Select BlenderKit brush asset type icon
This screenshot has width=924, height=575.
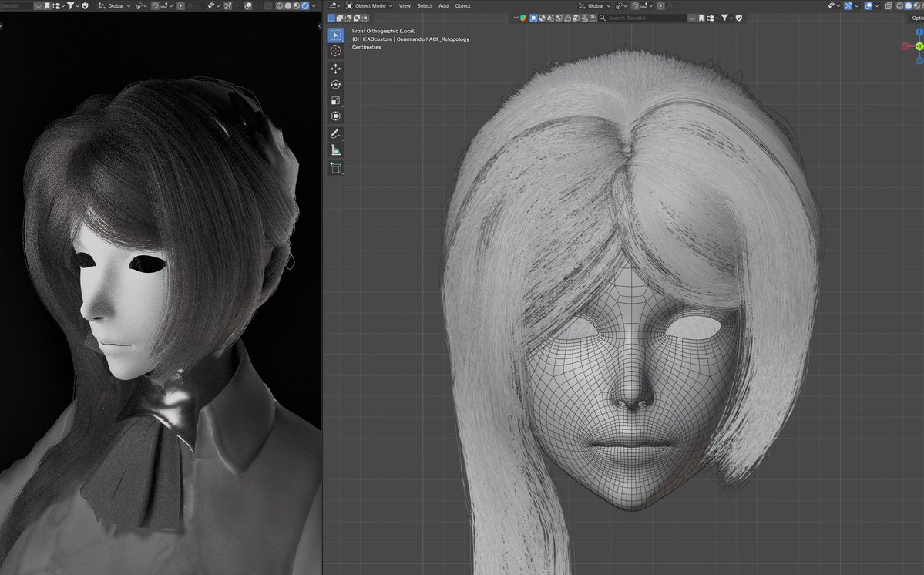point(568,18)
